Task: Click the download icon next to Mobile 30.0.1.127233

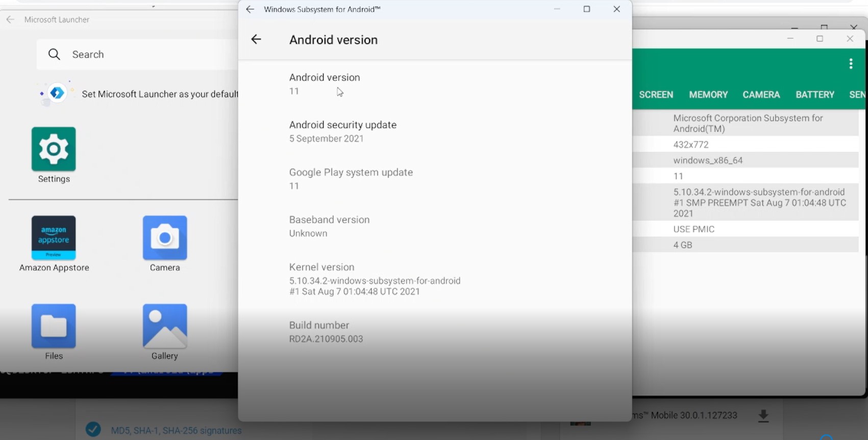Action: (763, 416)
